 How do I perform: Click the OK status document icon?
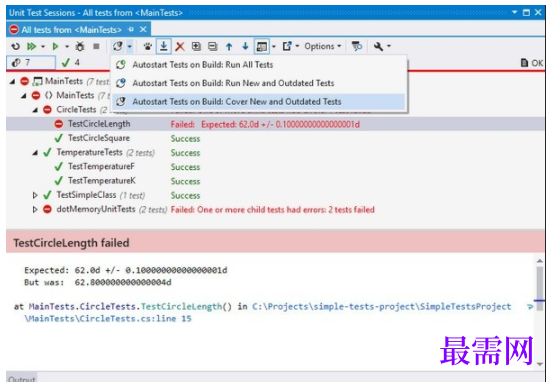[524, 63]
